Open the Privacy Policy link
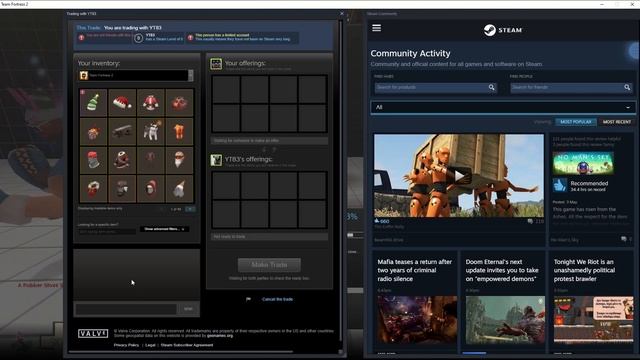 point(126,345)
